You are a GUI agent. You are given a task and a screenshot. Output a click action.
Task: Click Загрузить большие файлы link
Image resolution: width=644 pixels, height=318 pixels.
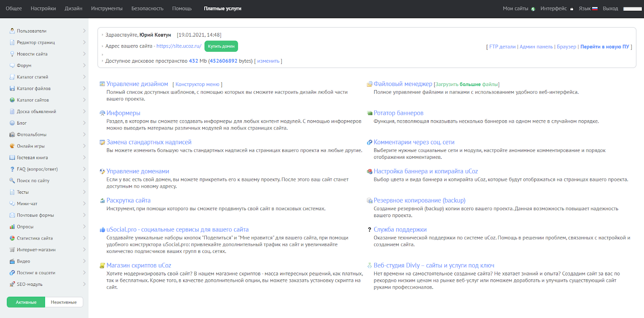(x=467, y=84)
